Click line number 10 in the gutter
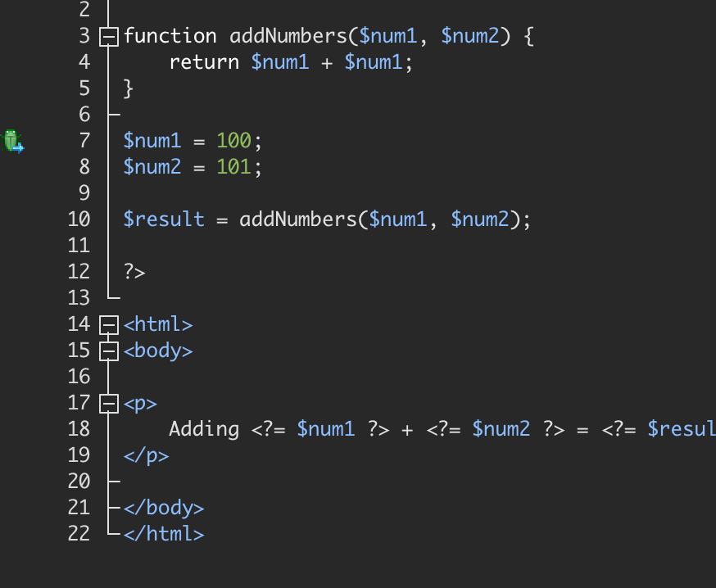Viewport: 716px width, 588px height. pyautogui.click(x=79, y=219)
